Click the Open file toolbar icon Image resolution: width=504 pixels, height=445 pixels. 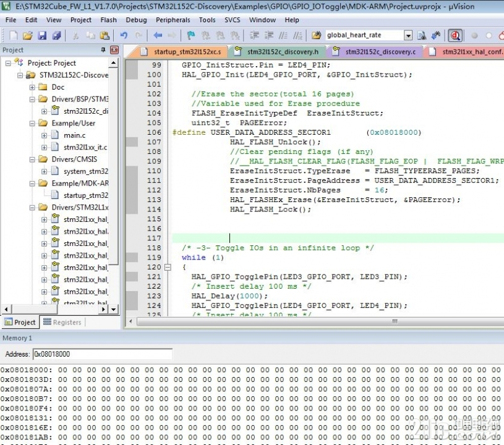coord(28,35)
